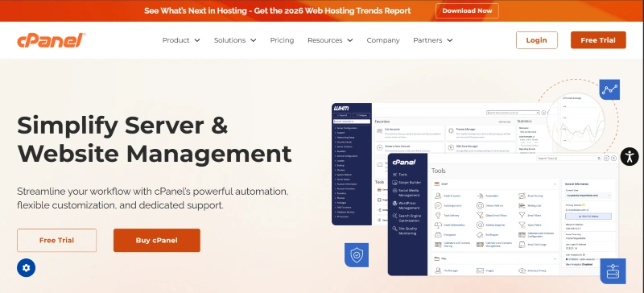This screenshot has height=293, width=644.
Task: Select Tools in cPanel sidebar preview
Action: (x=399, y=175)
